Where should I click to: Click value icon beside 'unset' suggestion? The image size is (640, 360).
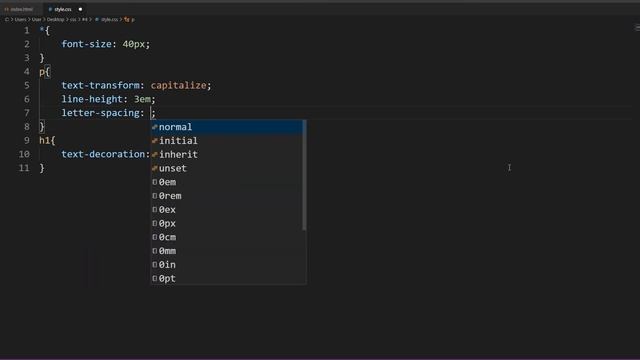pos(155,168)
